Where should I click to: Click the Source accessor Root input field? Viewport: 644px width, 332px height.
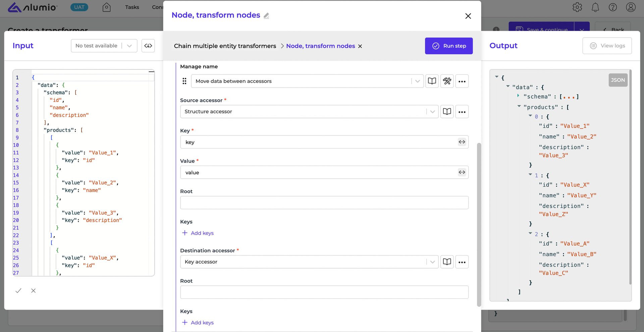point(324,203)
